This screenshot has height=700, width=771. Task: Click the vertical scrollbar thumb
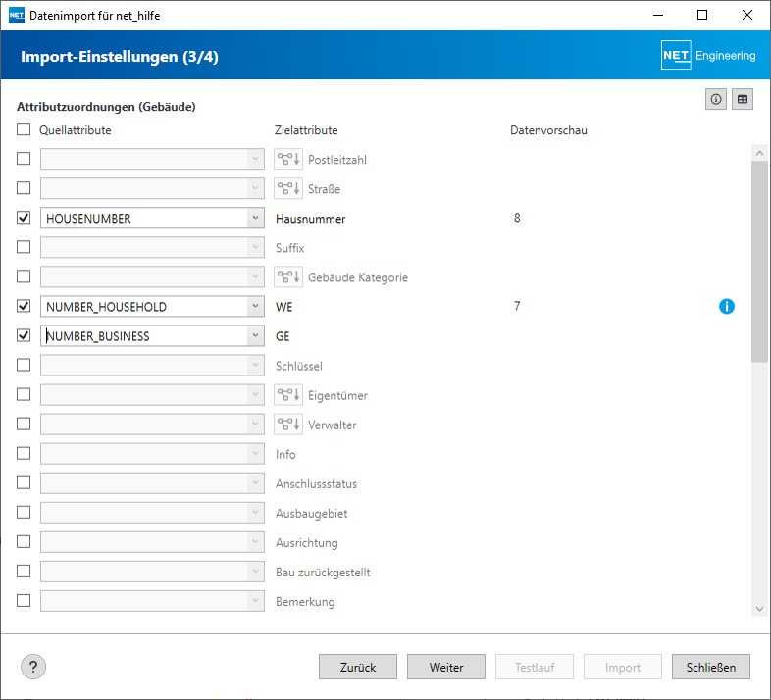759,262
